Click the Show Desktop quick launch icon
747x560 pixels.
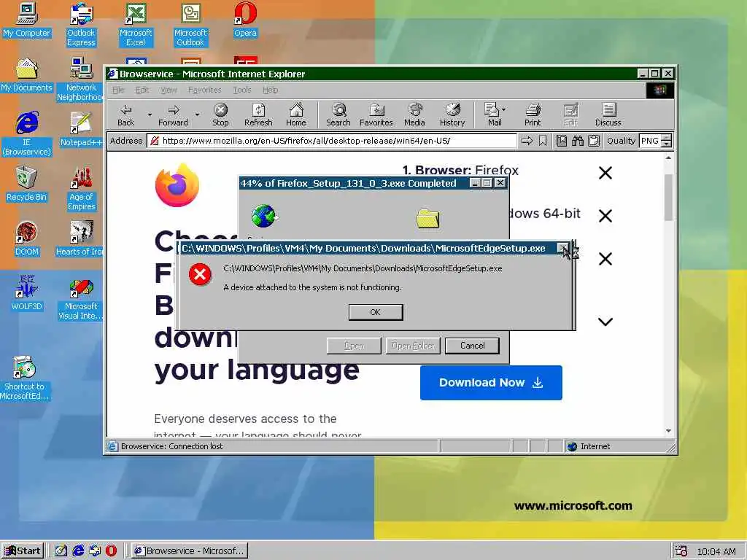61,551
